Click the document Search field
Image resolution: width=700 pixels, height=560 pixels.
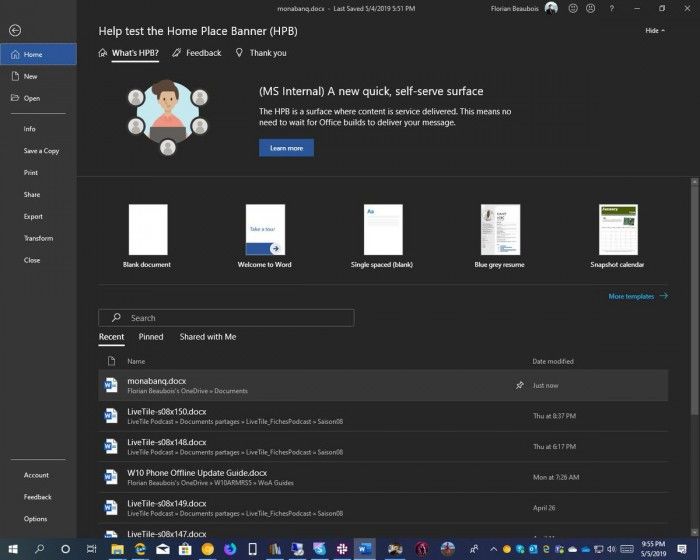coord(226,318)
